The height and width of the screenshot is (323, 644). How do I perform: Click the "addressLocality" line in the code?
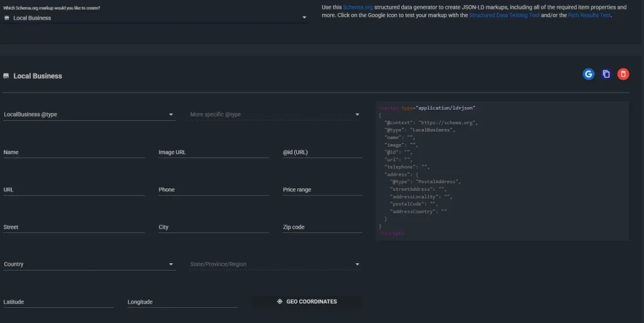tap(421, 196)
